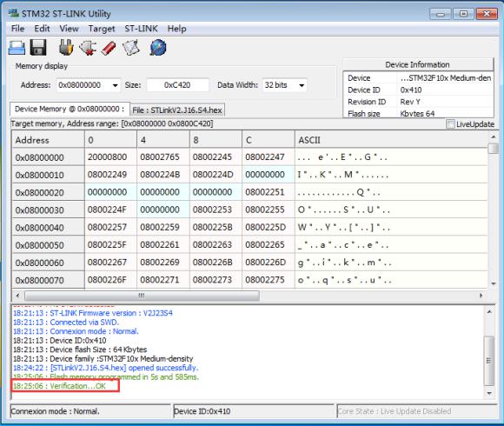
Task: Click log line opened successfully
Action: [106, 368]
